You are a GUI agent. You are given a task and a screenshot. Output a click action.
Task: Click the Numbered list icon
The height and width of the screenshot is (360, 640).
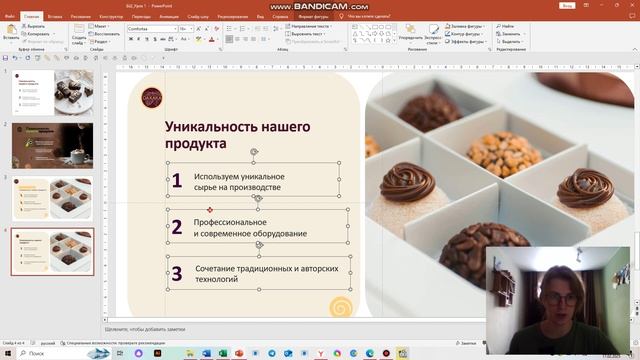242,29
